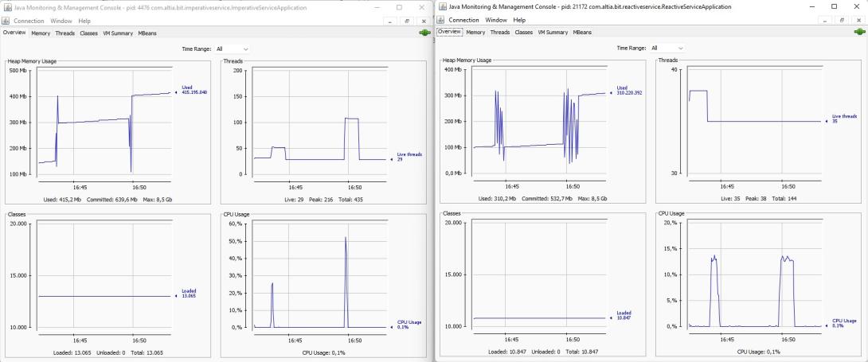Open Help menu in left console
This screenshot has height=362, width=868.
coord(84,20)
